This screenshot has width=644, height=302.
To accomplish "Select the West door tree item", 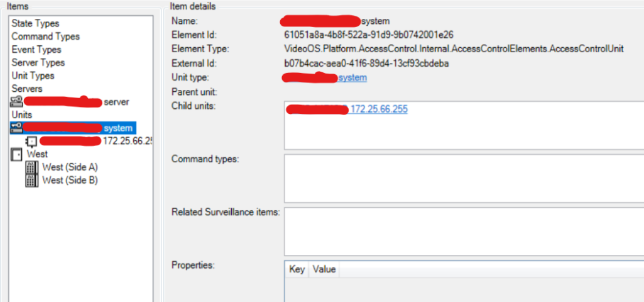I will [x=37, y=154].
